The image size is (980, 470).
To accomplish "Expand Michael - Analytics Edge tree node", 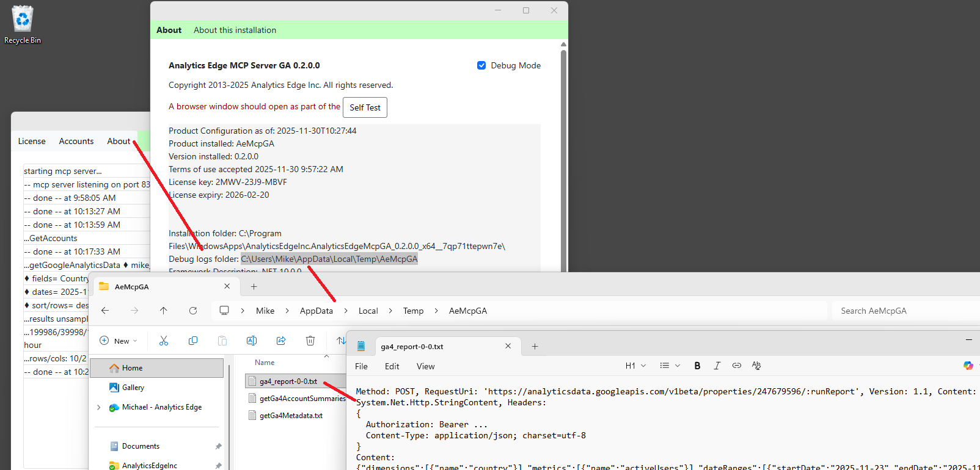I will click(99, 407).
